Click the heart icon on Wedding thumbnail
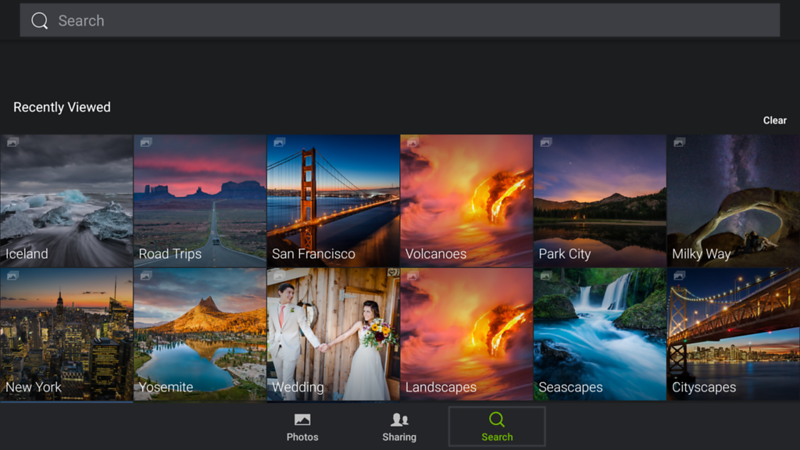 [392, 273]
